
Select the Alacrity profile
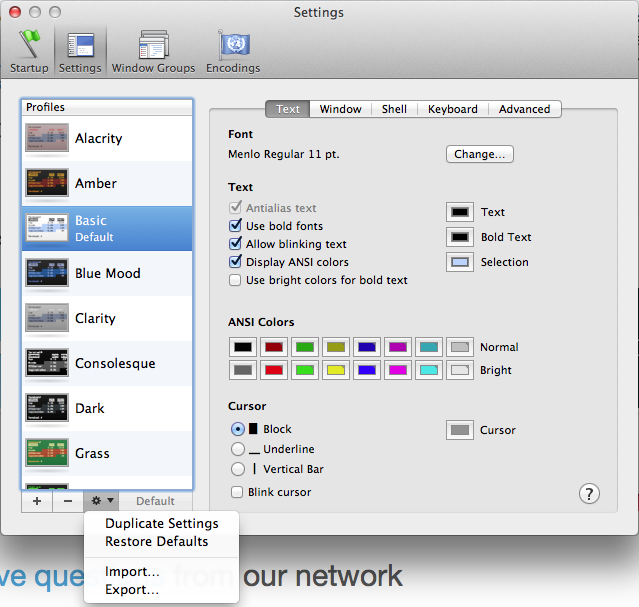coord(107,138)
